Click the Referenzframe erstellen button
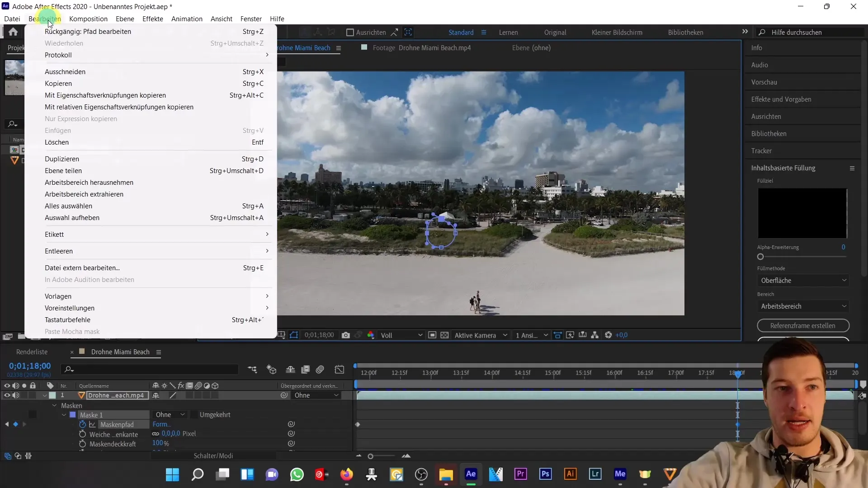Screen dimensions: 868x488 tap(803, 325)
